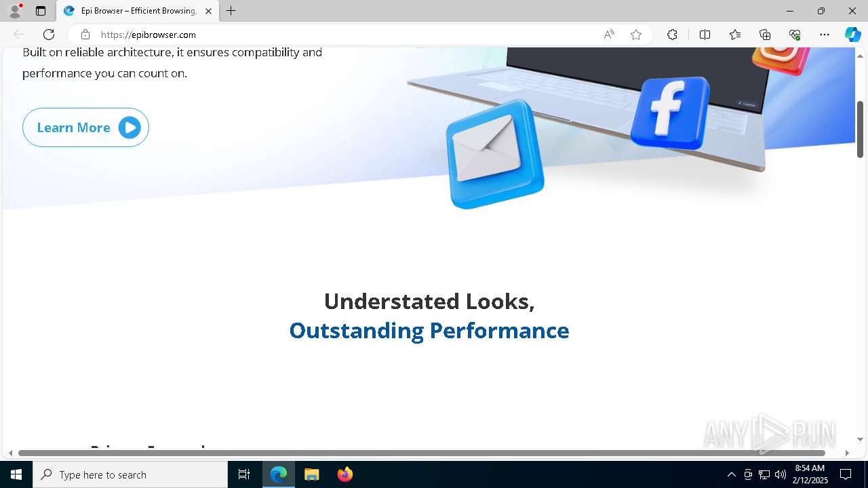This screenshot has height=488, width=868.
Task: Switch to the Epi Browser tab
Action: (138, 11)
